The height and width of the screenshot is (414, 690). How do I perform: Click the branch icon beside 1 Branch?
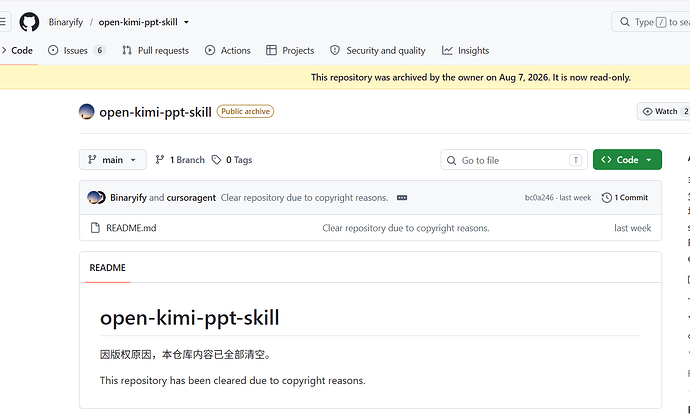click(160, 160)
